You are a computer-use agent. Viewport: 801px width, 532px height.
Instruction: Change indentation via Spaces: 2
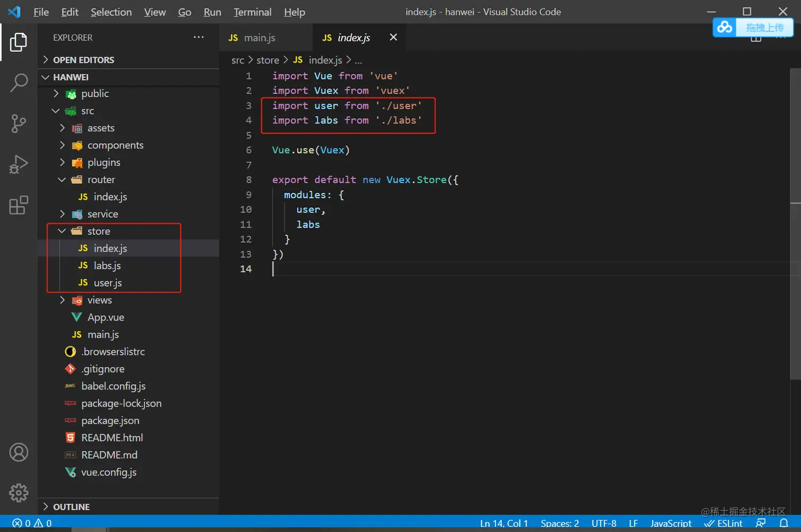click(559, 524)
